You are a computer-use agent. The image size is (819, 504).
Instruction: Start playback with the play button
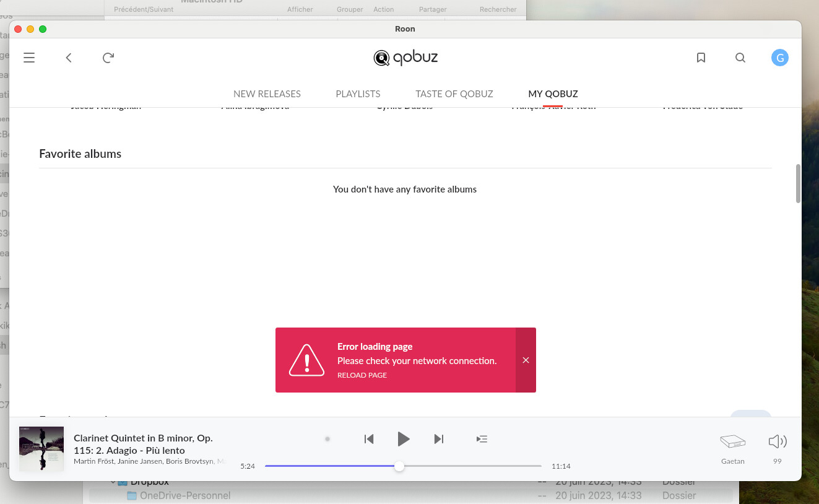pyautogui.click(x=404, y=439)
